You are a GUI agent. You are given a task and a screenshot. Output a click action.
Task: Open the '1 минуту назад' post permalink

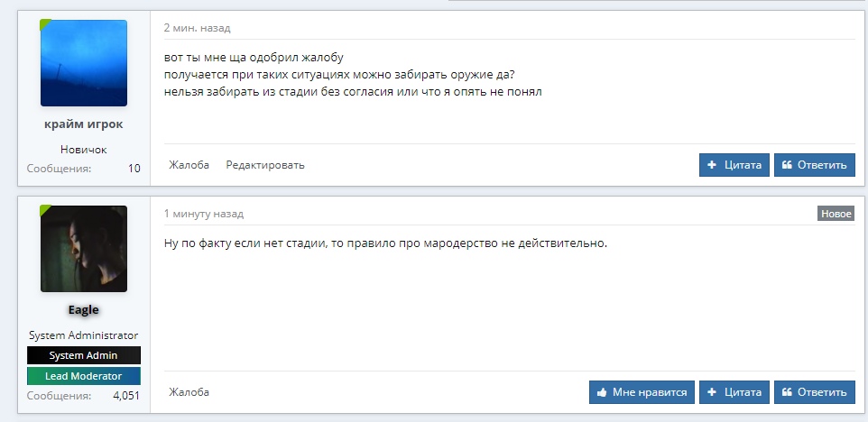point(204,214)
